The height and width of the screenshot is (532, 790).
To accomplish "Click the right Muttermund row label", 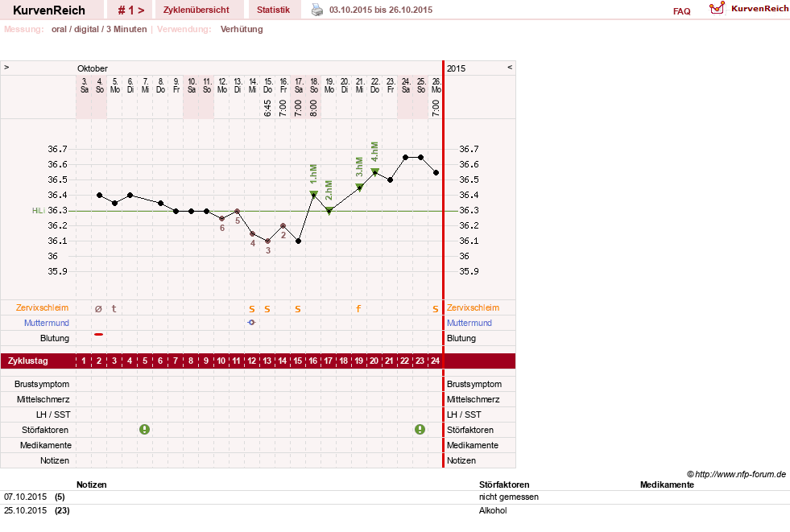I will (x=469, y=323).
